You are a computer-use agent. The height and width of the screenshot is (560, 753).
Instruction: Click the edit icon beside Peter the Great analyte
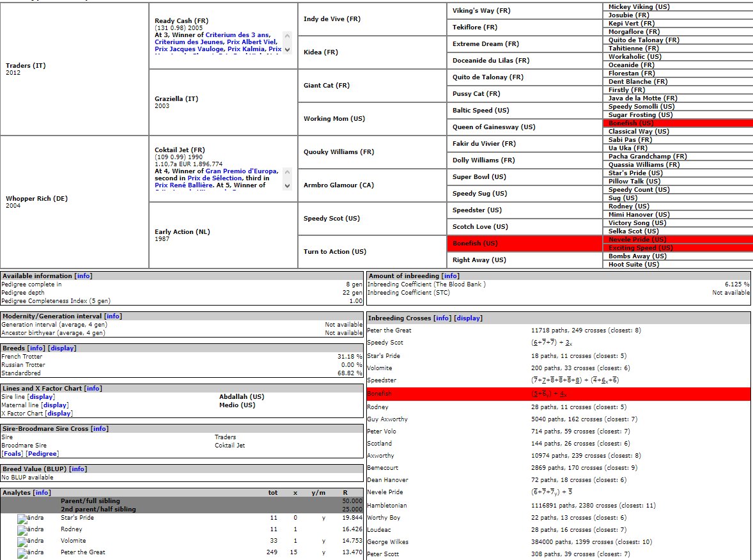coord(30,553)
